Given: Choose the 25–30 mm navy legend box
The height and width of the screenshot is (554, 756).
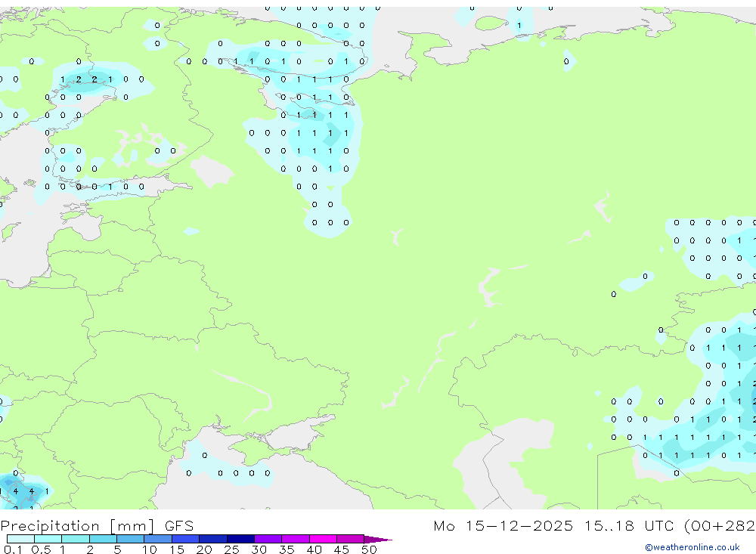Looking at the screenshot, I should (240, 539).
